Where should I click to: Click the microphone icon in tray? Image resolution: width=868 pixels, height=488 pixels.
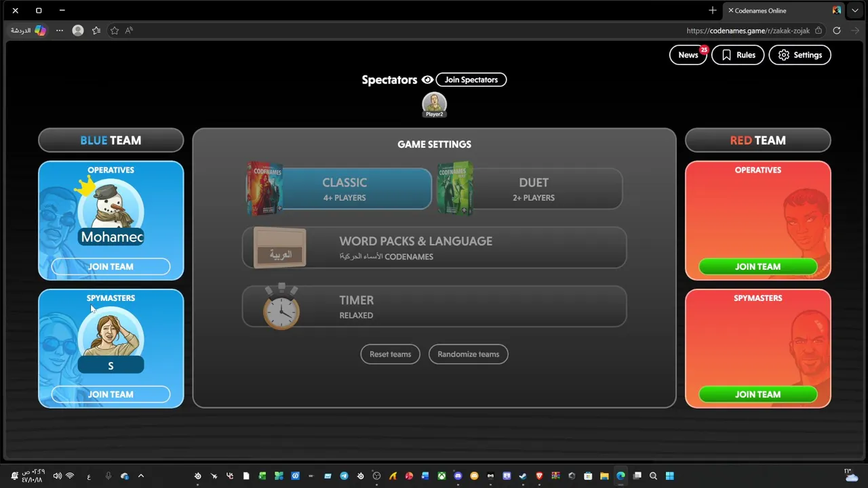coord(108,476)
